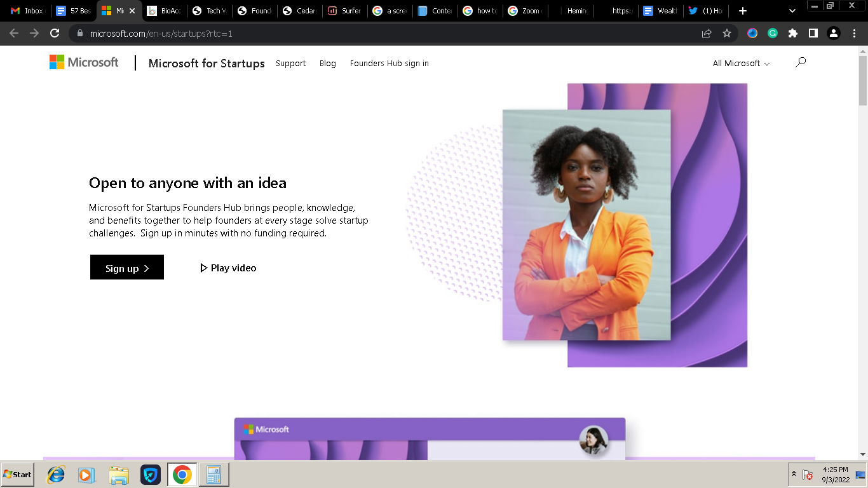Open Windows Media Player from taskbar
This screenshot has width=868, height=488.
click(x=86, y=475)
